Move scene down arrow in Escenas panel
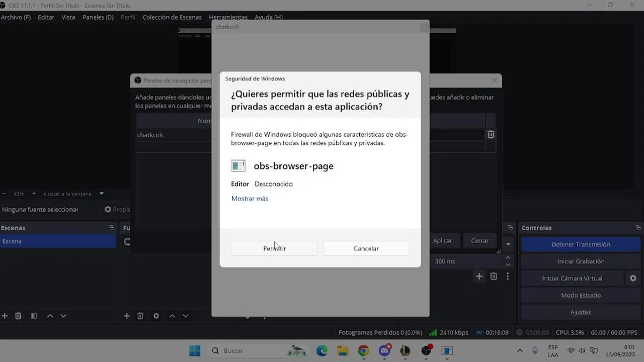This screenshot has height=362, width=644. (63, 316)
